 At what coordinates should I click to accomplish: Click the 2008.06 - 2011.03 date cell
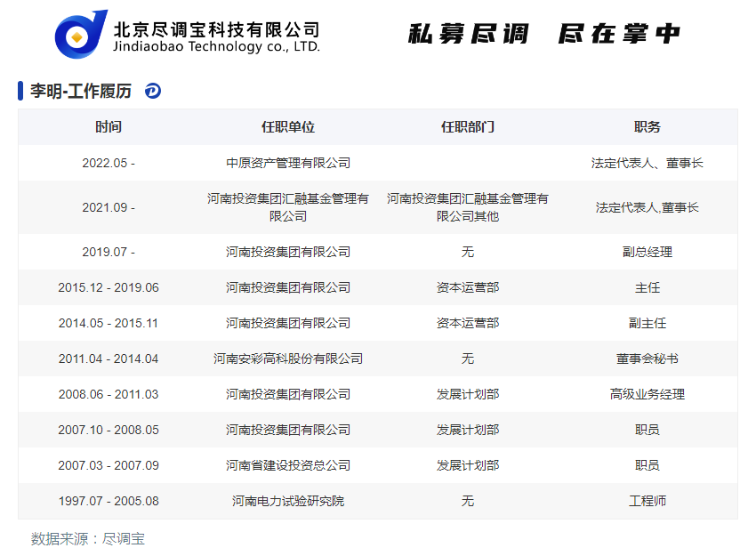(109, 394)
